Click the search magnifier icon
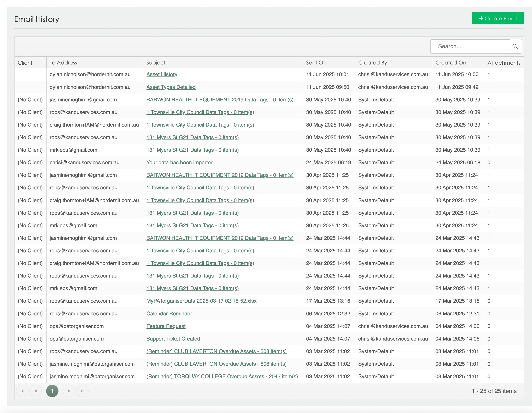Image resolution: width=532 pixels, height=413 pixels. pos(515,46)
